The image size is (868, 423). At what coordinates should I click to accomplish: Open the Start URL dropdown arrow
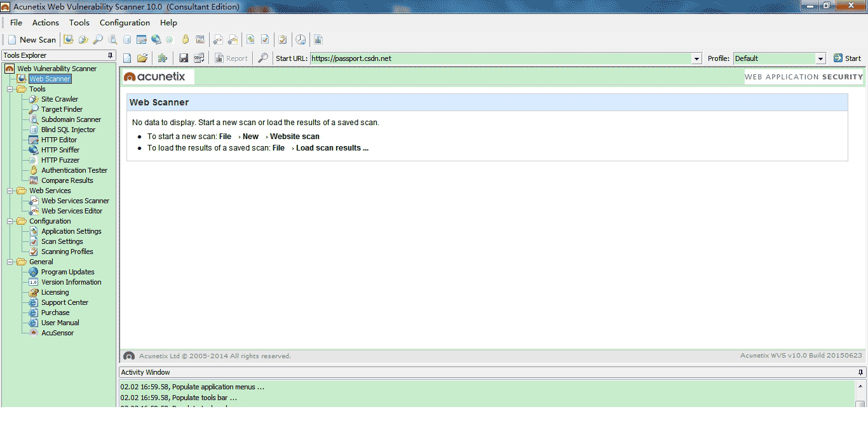tap(698, 58)
